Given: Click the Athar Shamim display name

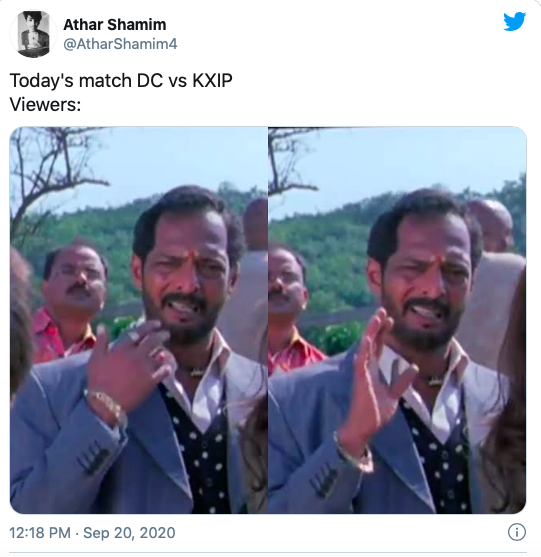Looking at the screenshot, I should [115, 25].
